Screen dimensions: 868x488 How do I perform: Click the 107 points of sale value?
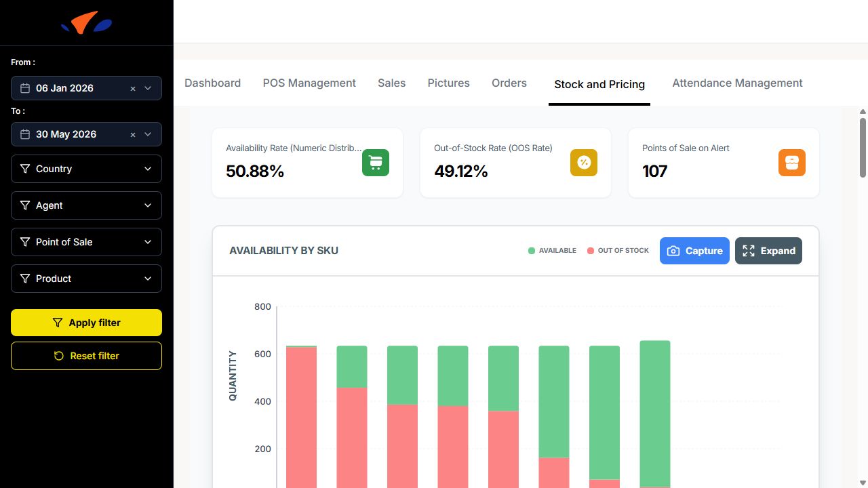click(x=655, y=171)
